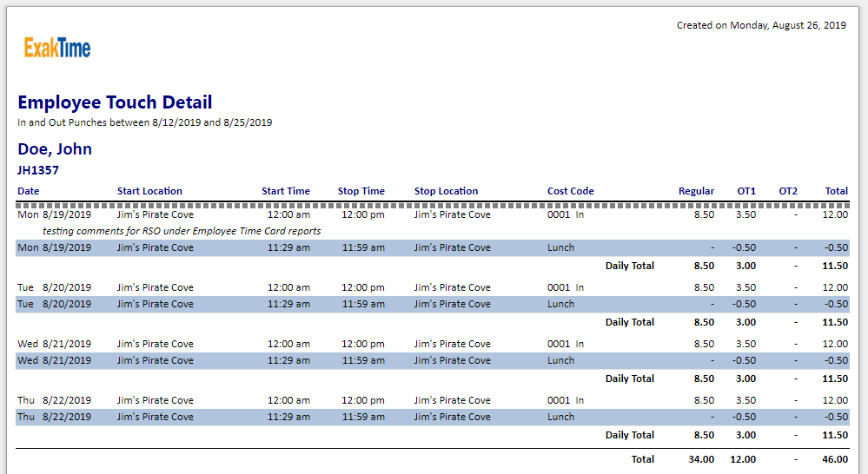
Task: Click '11:59 am' stop time on Thu 8/22/2019
Action: 363,417
